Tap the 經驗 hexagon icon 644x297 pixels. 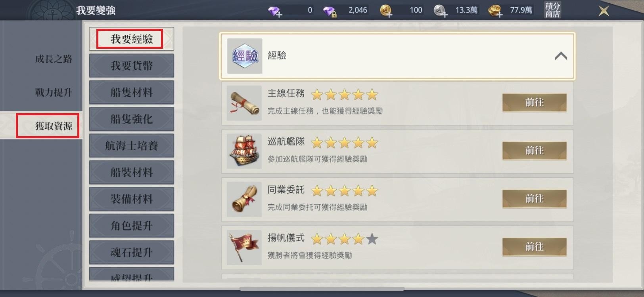tap(245, 56)
